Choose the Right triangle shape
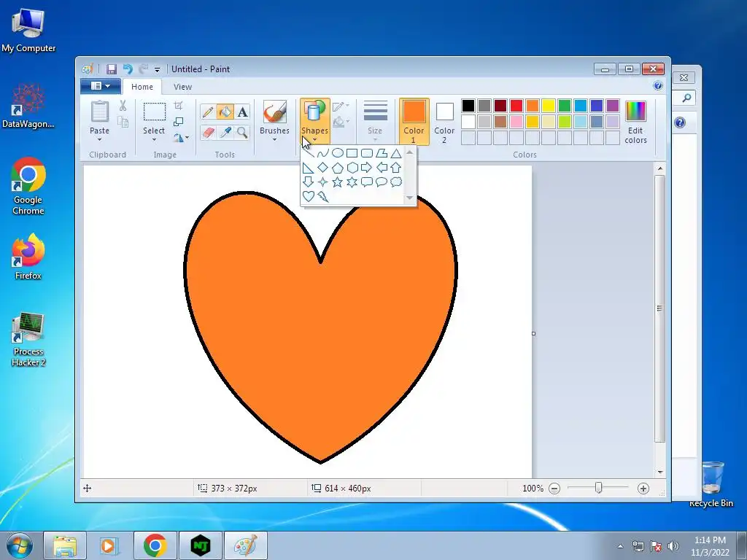 309,168
